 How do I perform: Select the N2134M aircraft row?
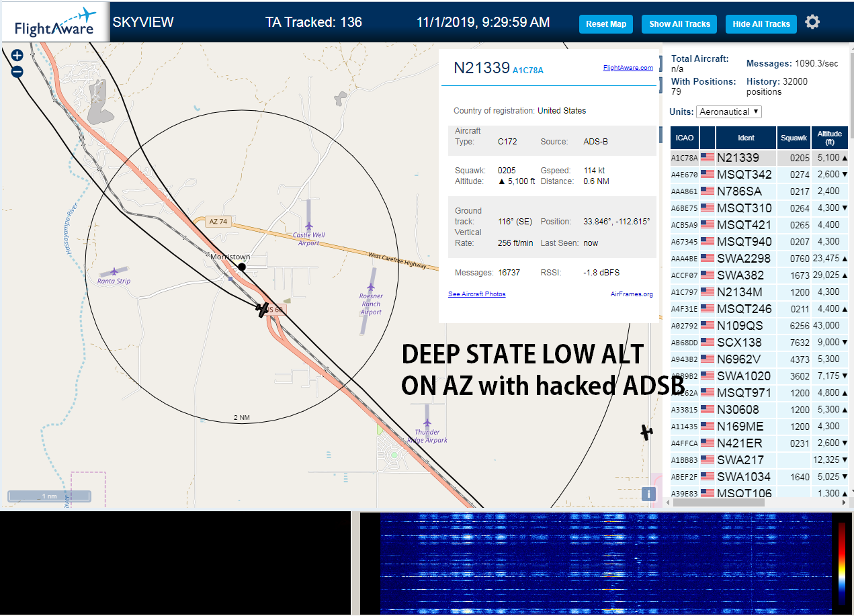(x=759, y=292)
